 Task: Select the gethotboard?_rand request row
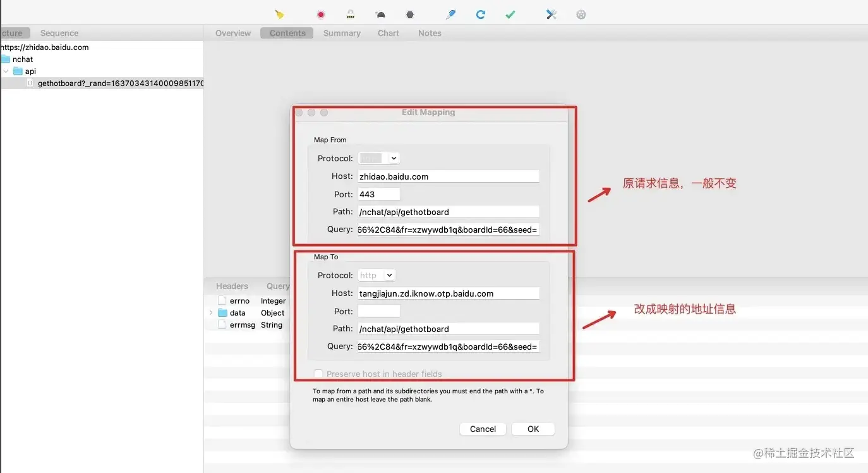[x=102, y=83]
